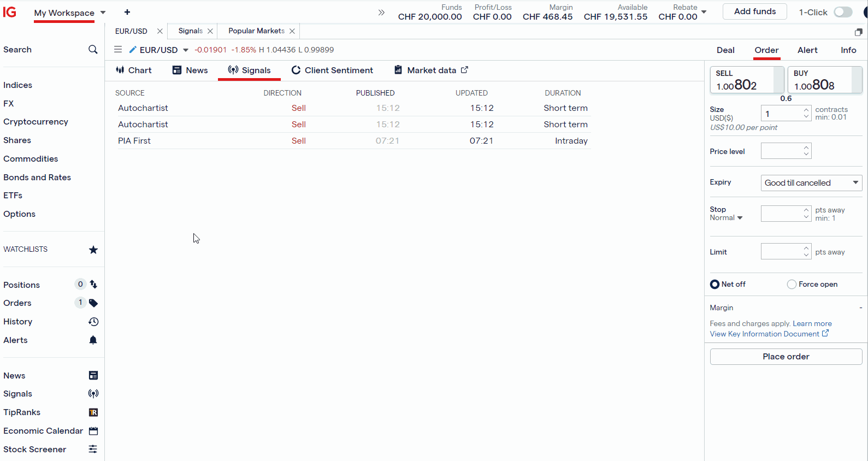The height and width of the screenshot is (461, 868).
Task: Change the Stop type Normal dropdown
Action: [x=727, y=217]
